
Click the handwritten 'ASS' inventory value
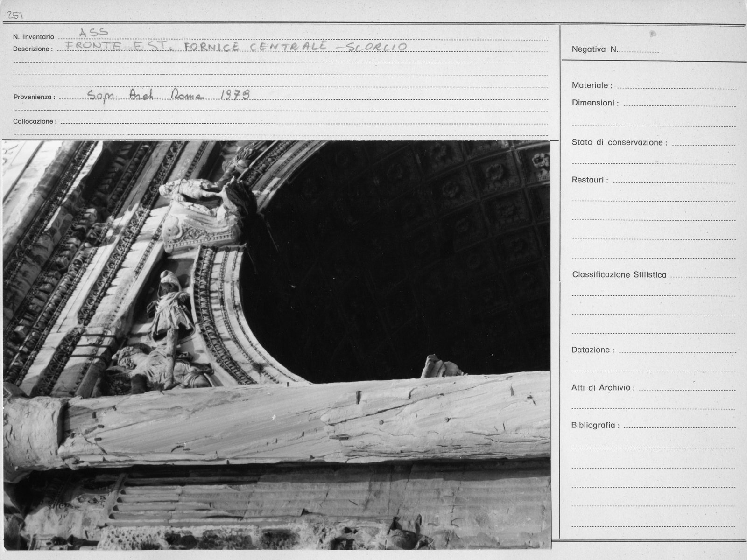pyautogui.click(x=93, y=32)
